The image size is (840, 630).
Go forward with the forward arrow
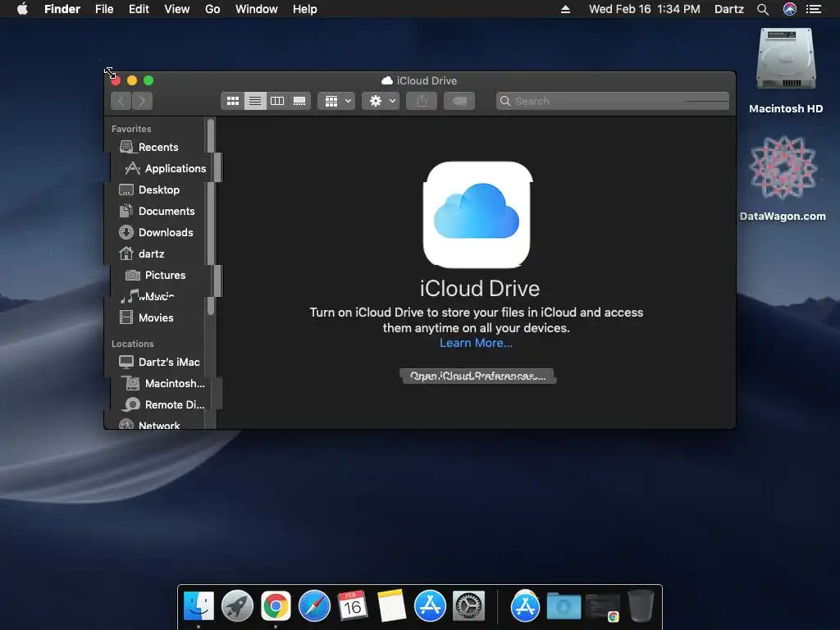pyautogui.click(x=142, y=101)
